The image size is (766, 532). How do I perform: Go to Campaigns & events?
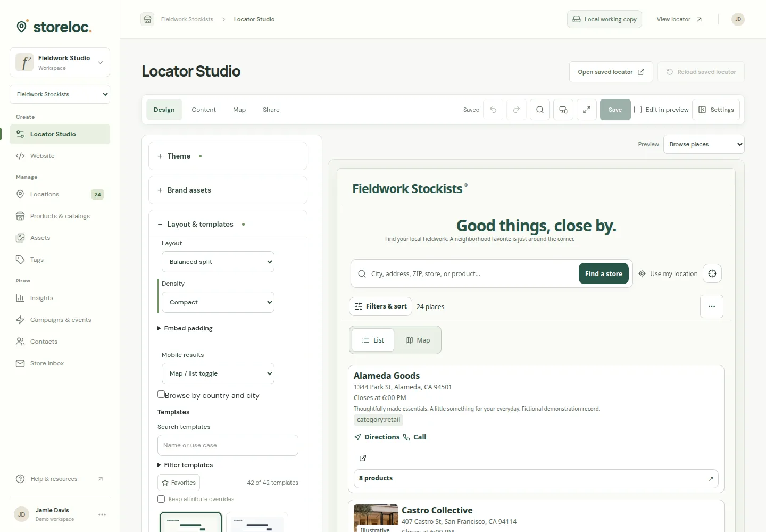point(60,320)
